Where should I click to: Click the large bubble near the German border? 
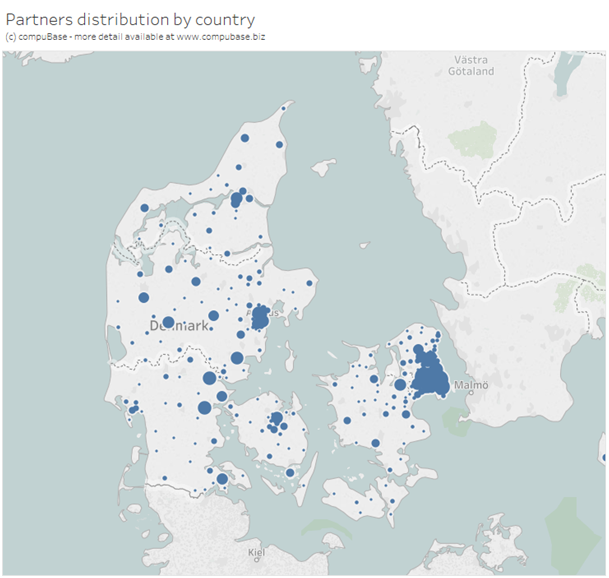(x=222, y=480)
